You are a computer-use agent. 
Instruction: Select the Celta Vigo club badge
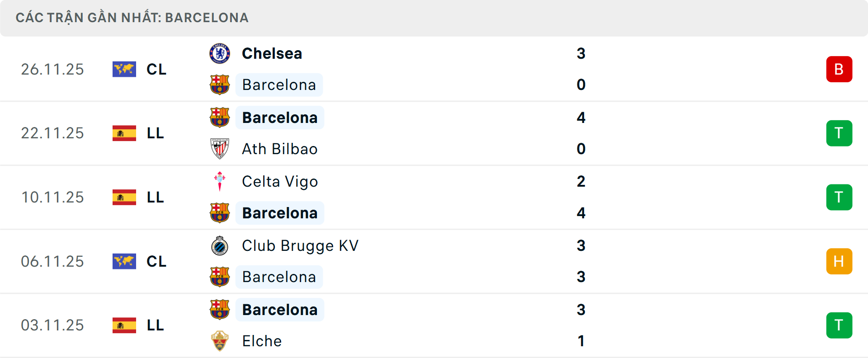pos(220,181)
